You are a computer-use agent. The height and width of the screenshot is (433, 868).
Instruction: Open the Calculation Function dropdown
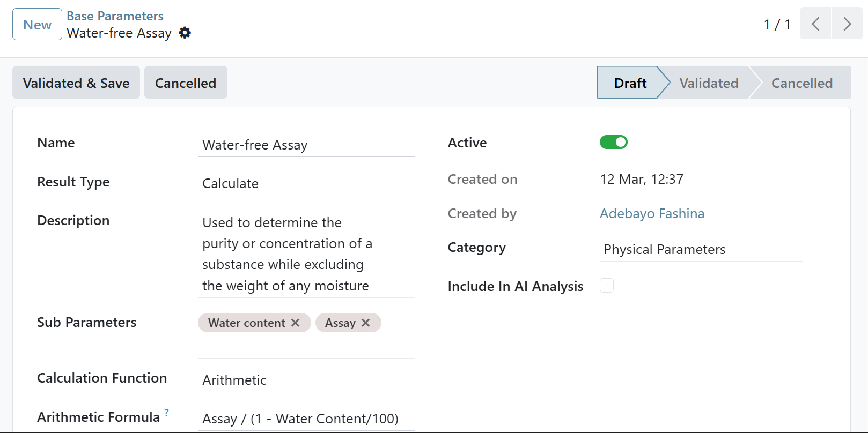coord(306,380)
